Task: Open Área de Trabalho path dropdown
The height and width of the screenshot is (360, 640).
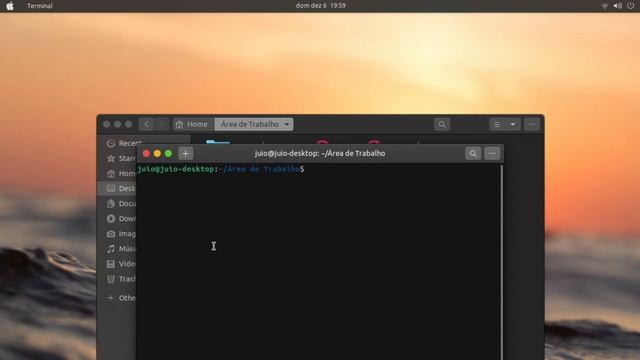Action: click(x=254, y=124)
